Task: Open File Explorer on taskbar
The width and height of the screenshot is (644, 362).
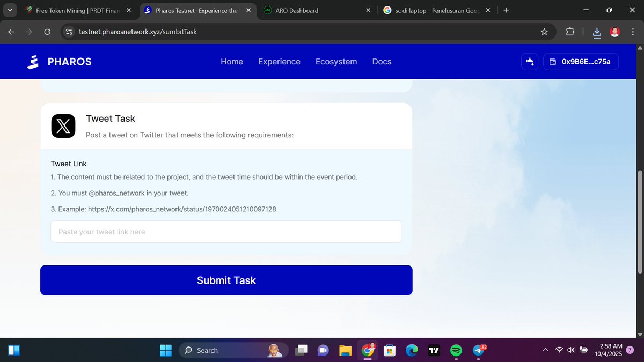Action: coord(345,350)
